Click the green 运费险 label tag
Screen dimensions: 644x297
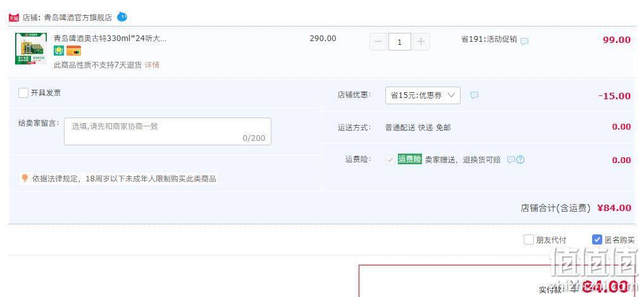click(x=409, y=159)
